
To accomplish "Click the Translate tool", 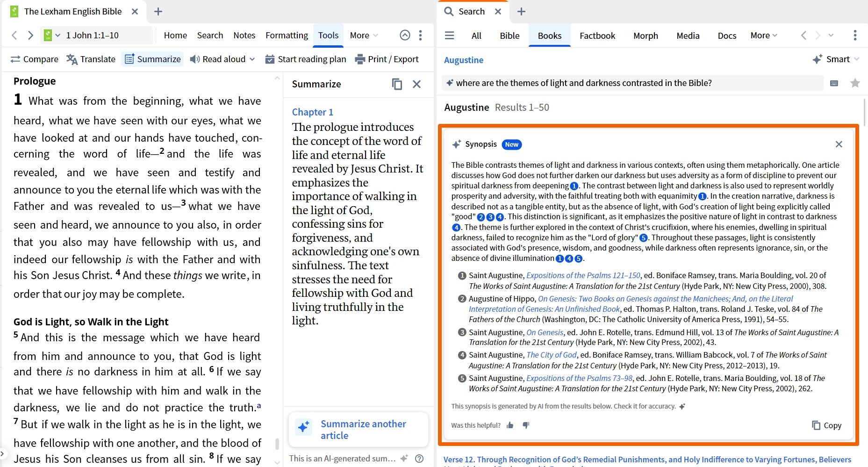I will pos(91,59).
